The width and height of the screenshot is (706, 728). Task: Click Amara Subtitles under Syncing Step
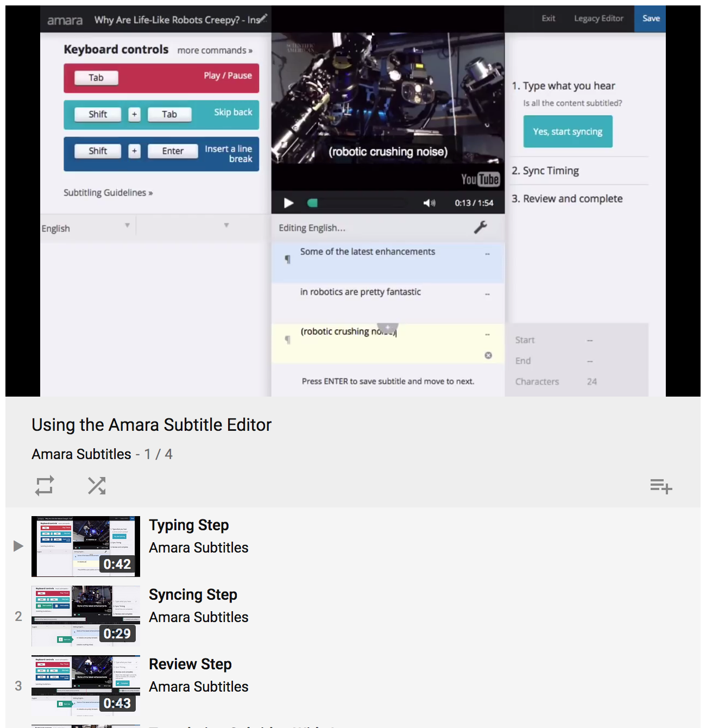pyautogui.click(x=199, y=617)
